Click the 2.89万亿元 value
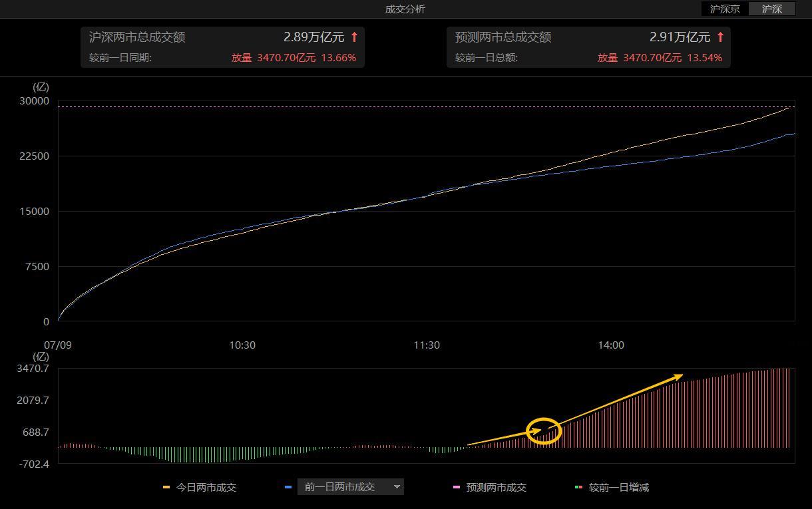 (313, 37)
